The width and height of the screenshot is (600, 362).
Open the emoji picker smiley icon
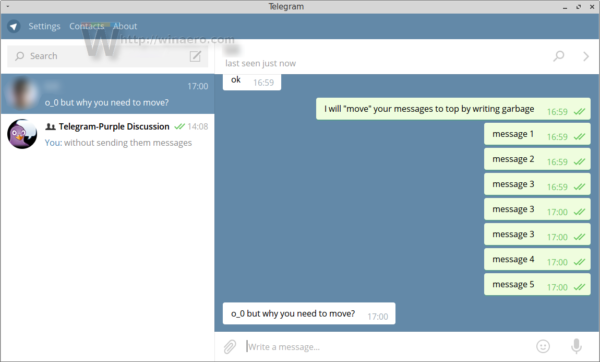pos(543,346)
